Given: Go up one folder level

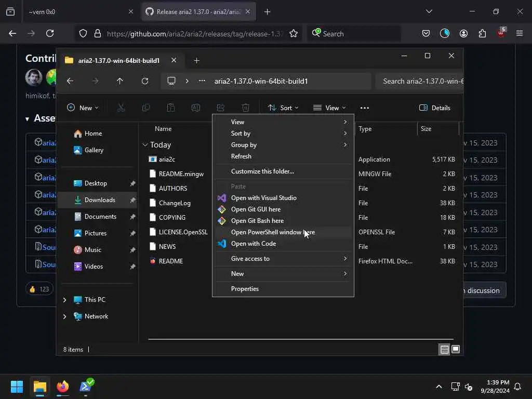Looking at the screenshot, I should click(x=120, y=81).
